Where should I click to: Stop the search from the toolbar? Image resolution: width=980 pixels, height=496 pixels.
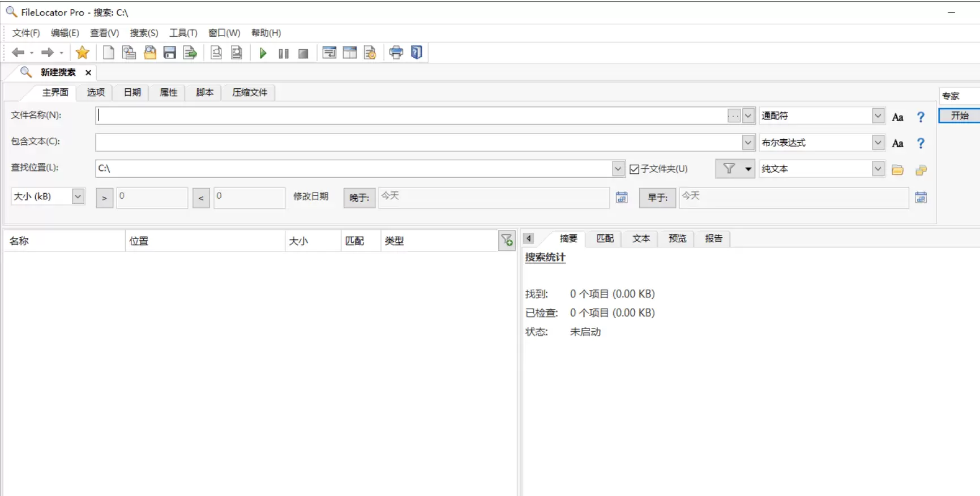point(303,53)
